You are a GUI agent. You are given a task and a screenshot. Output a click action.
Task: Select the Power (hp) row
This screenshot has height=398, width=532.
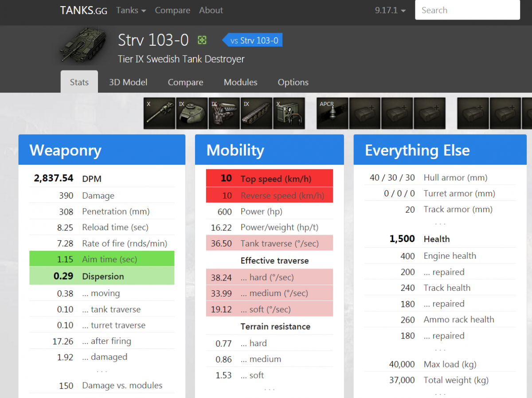click(x=270, y=211)
